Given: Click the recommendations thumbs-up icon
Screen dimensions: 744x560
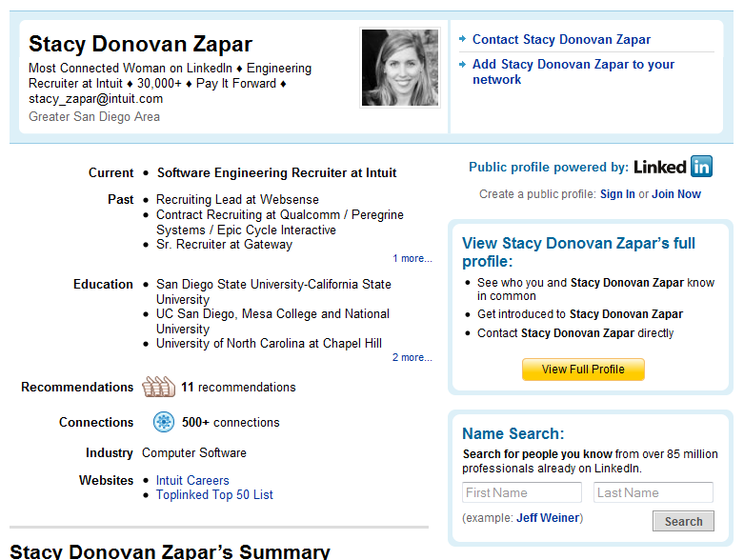Looking at the screenshot, I should pyautogui.click(x=158, y=387).
